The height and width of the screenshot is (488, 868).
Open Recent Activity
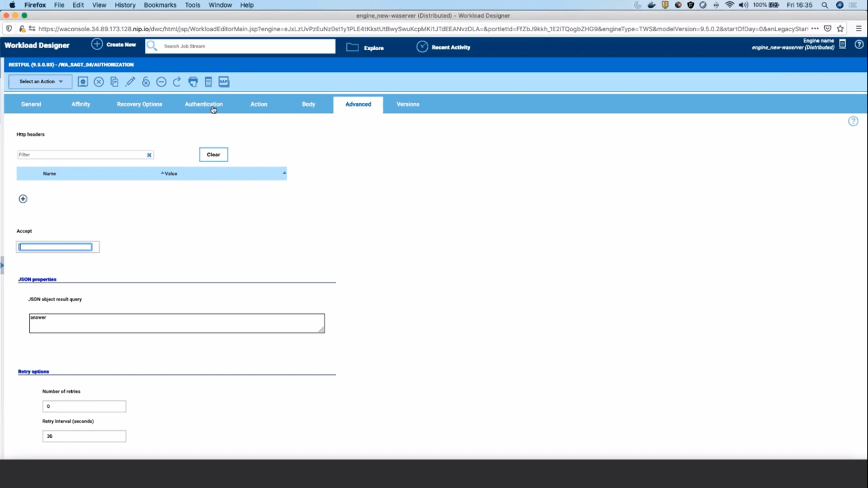click(x=444, y=47)
